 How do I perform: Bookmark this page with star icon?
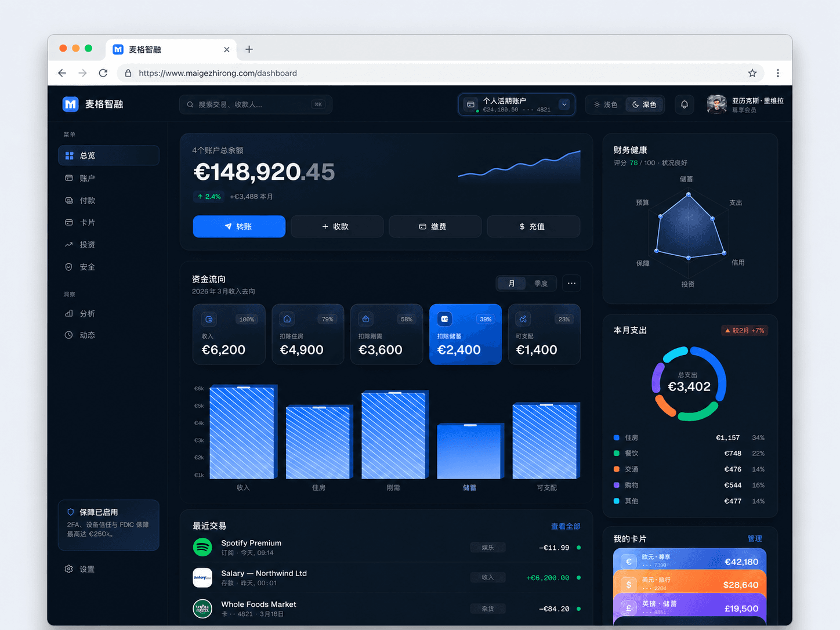(752, 73)
